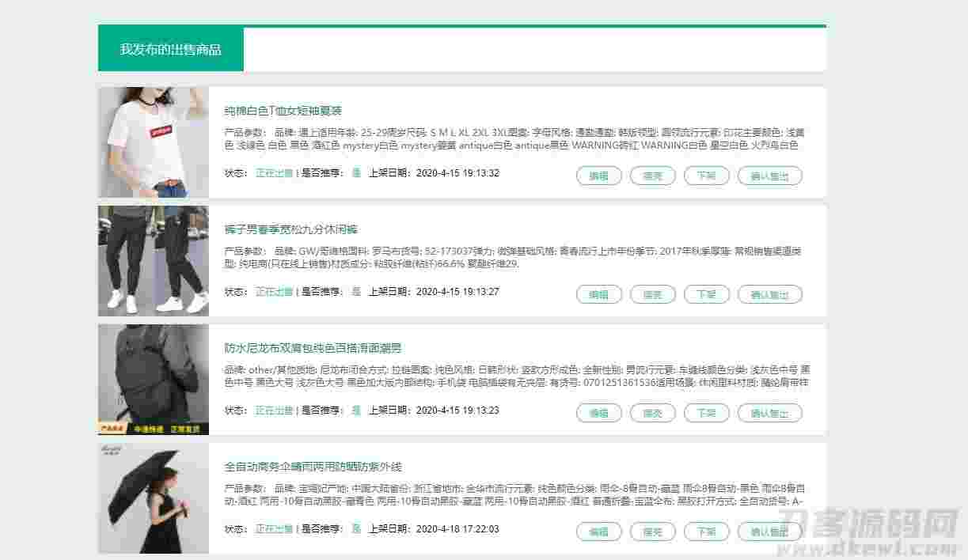Click 正在出售 status of the T-shirt listing
The image size is (968, 560).
point(274,173)
